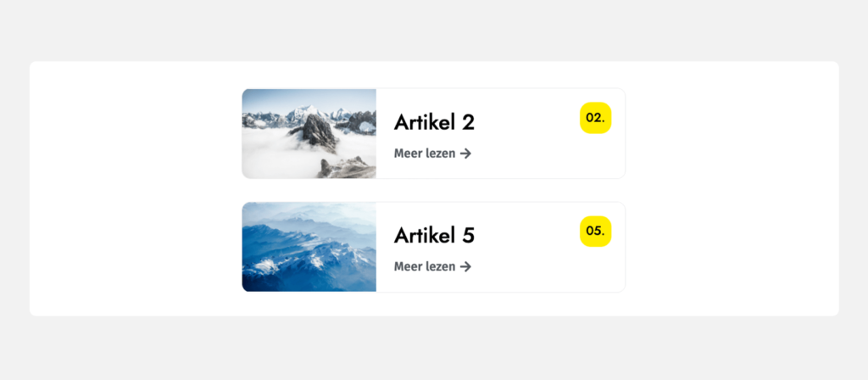Click the arrow icon next to Artikel 2's Meer lezen
Screen dimensions: 868x380
(465, 154)
